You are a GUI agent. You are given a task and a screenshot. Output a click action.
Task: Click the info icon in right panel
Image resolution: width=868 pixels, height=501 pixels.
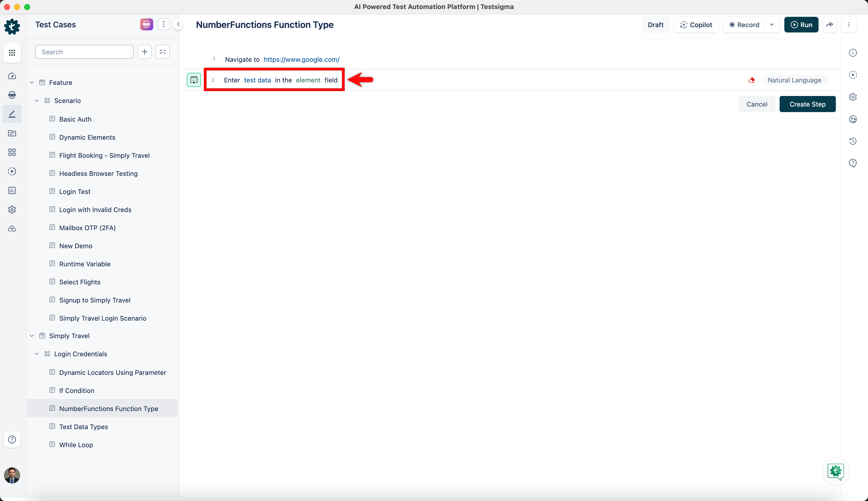(x=852, y=53)
